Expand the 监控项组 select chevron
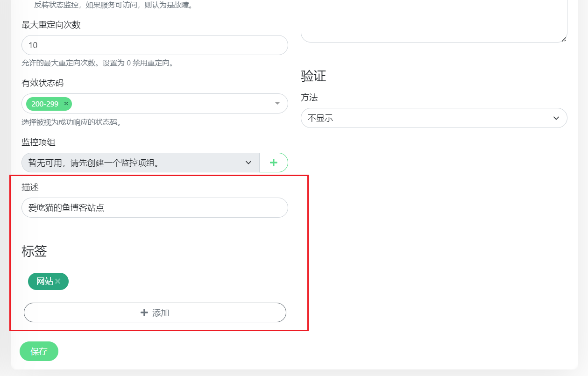This screenshot has height=376, width=588. pyautogui.click(x=248, y=163)
